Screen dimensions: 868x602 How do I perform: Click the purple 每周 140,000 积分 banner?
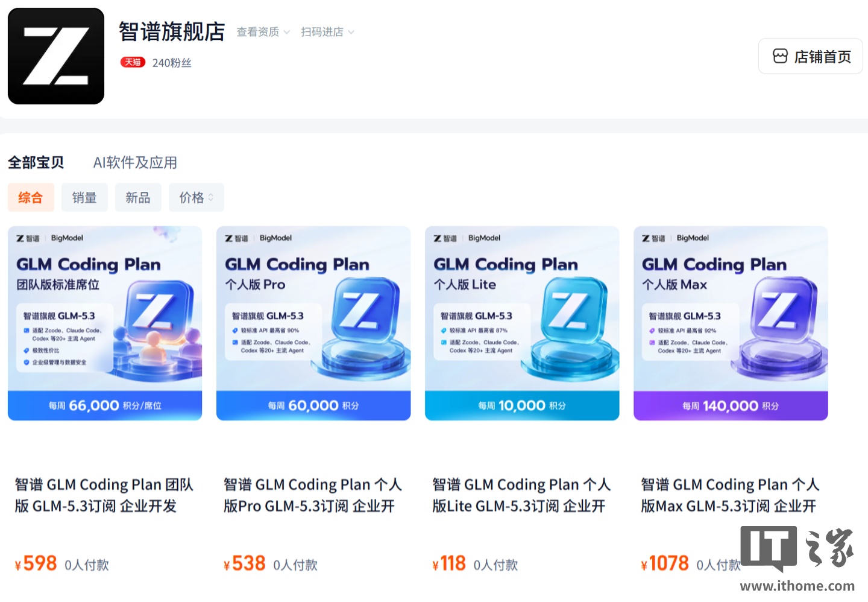click(731, 405)
